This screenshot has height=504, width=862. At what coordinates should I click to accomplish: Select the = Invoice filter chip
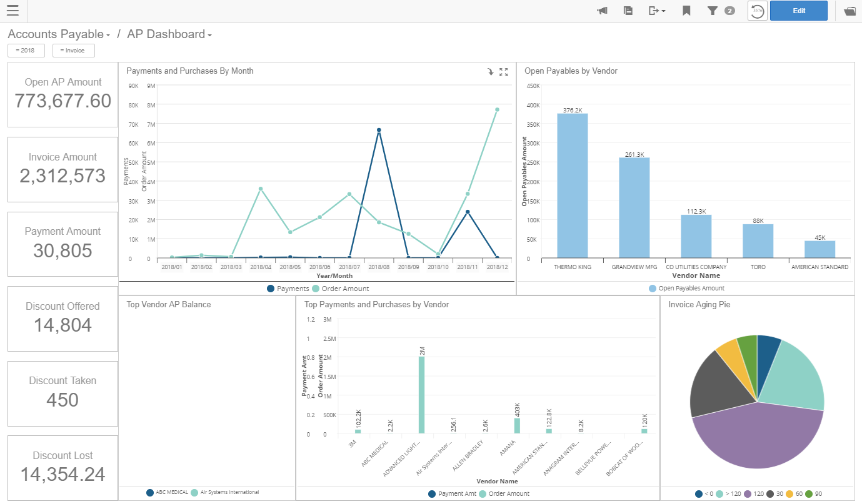coord(73,51)
